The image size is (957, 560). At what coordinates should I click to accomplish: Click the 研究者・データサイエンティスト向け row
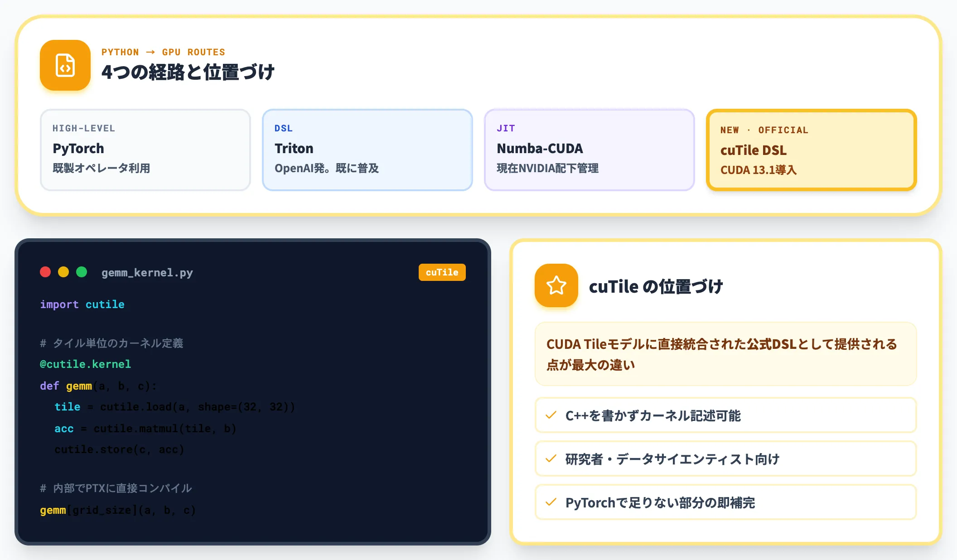pos(726,459)
